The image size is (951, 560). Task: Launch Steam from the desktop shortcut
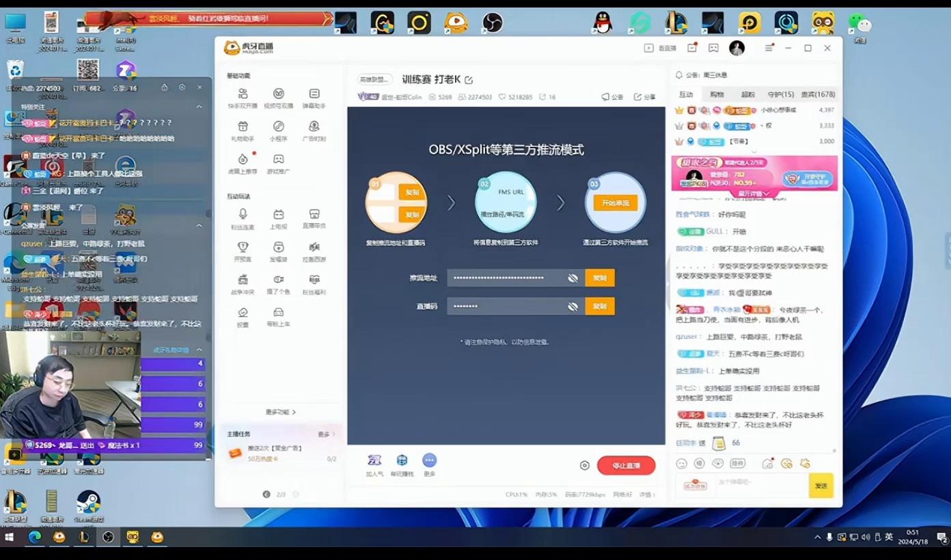tap(88, 504)
